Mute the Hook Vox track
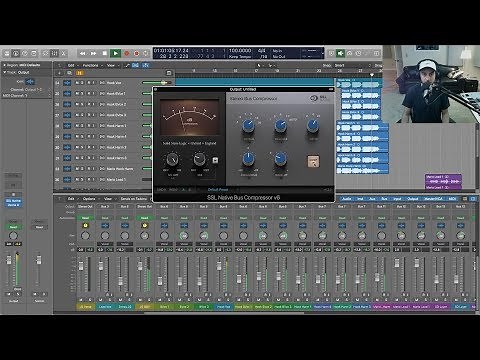Screen dimensions: 480x360 [77, 83]
